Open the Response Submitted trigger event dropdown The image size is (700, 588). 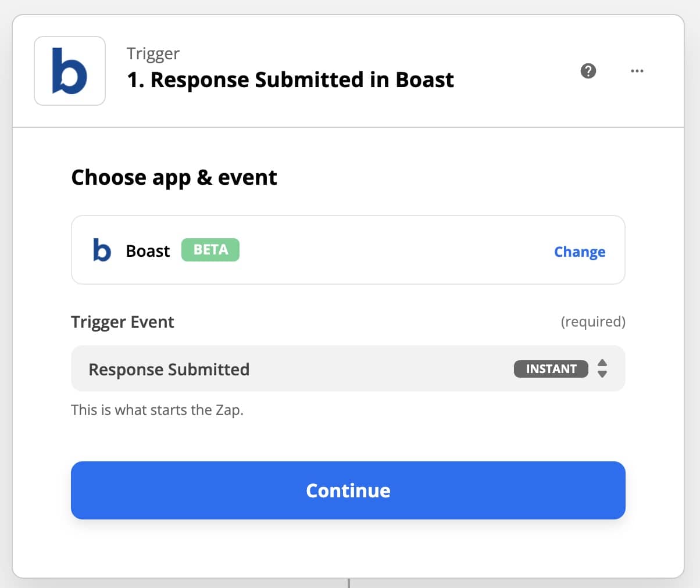291,369
